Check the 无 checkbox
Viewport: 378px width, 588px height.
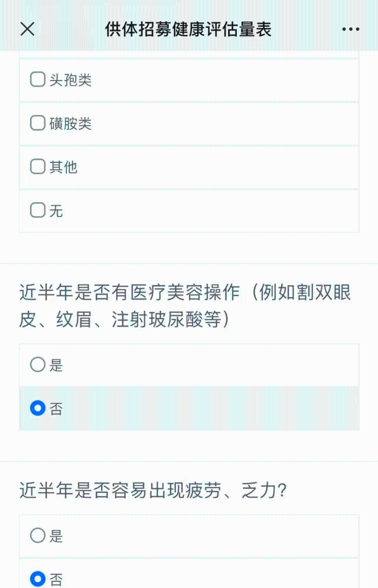(37, 210)
